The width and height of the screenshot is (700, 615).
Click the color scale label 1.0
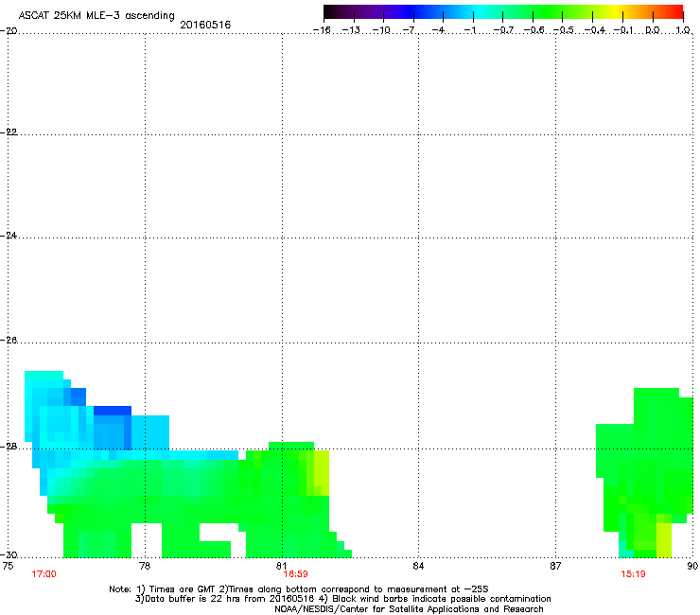pyautogui.click(x=683, y=30)
